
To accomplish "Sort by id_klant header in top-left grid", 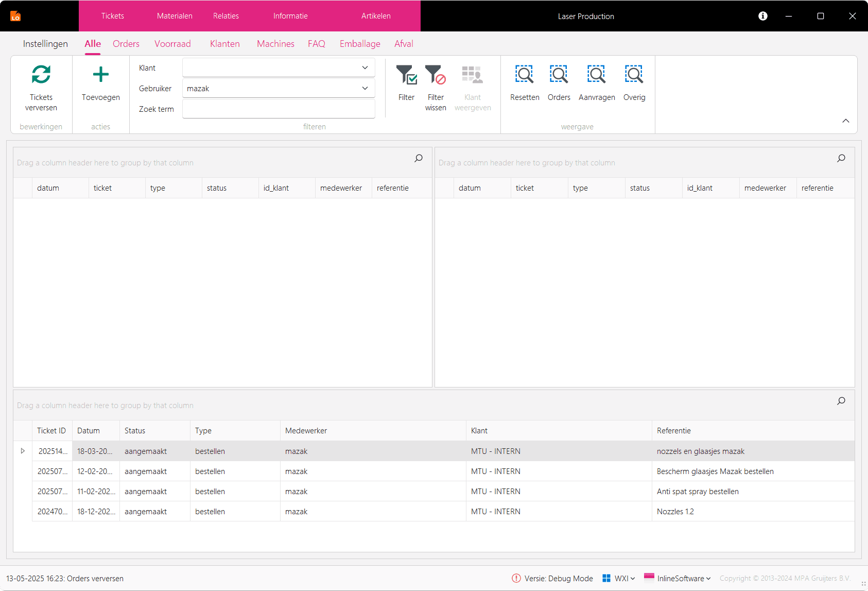I will click(287, 188).
